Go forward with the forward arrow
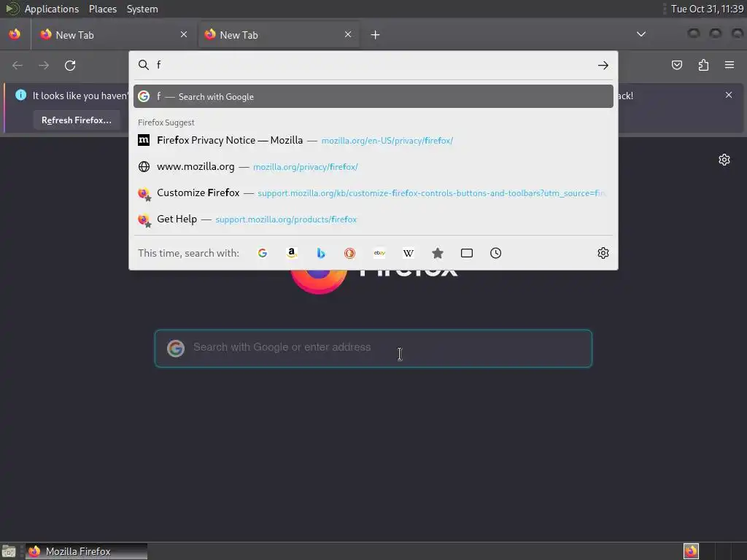Screen dimensions: 747x560 [44, 65]
